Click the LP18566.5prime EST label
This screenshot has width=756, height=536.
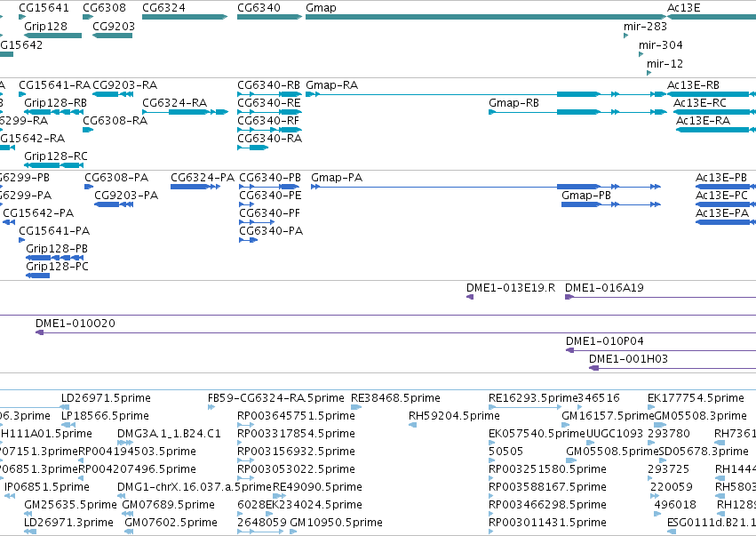tap(105, 416)
